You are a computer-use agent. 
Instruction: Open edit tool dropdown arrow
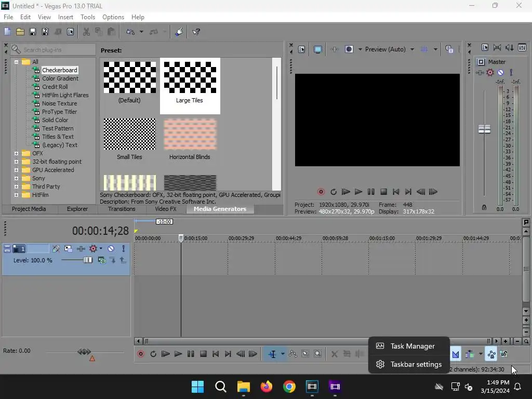click(282, 354)
